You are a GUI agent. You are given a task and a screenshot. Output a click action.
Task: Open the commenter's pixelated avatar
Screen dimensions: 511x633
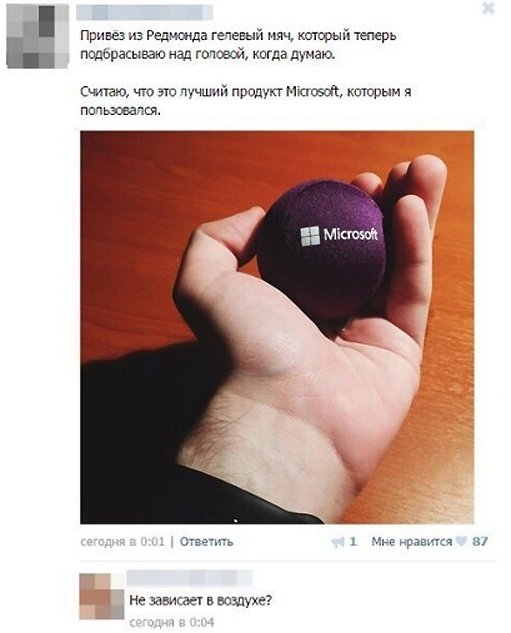pos(102,596)
